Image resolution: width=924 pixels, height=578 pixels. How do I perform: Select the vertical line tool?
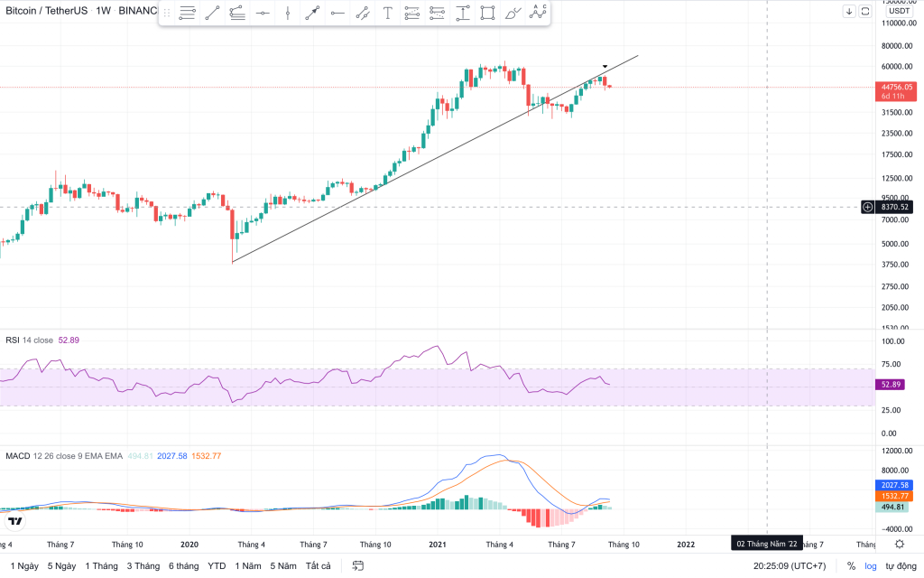tap(287, 13)
